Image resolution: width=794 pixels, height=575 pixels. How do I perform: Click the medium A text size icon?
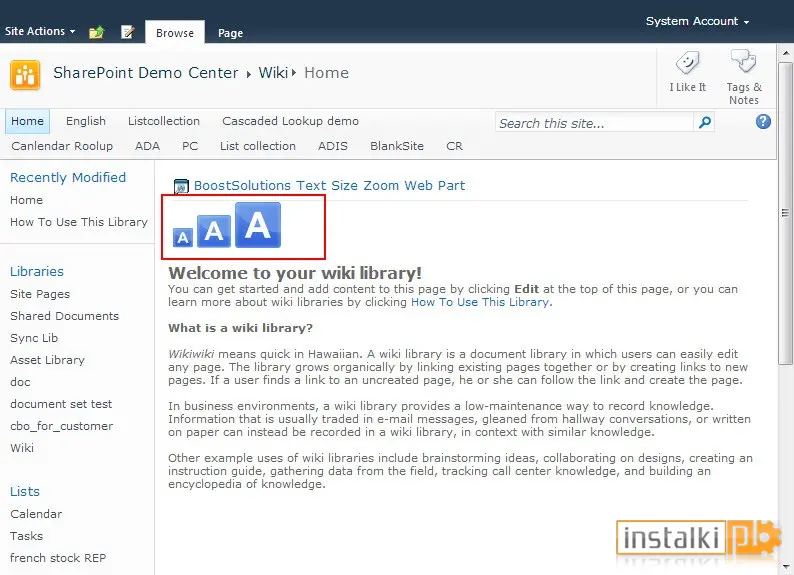point(214,231)
